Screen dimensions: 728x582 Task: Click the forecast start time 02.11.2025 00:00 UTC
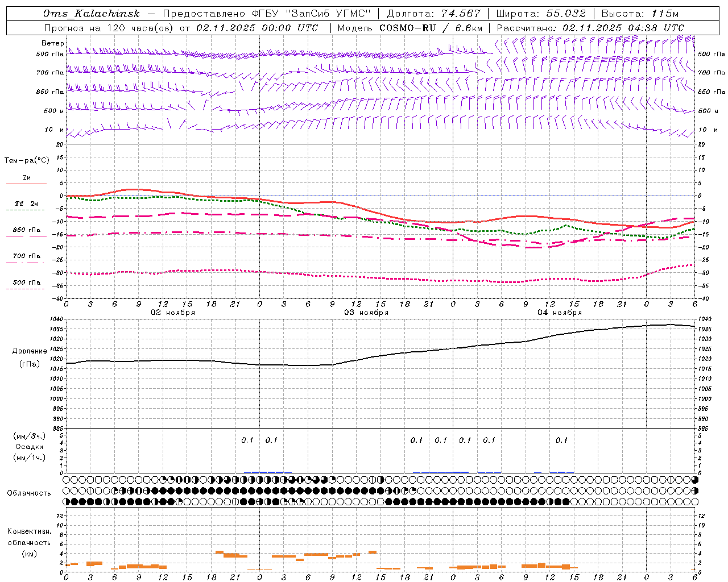click(x=257, y=28)
